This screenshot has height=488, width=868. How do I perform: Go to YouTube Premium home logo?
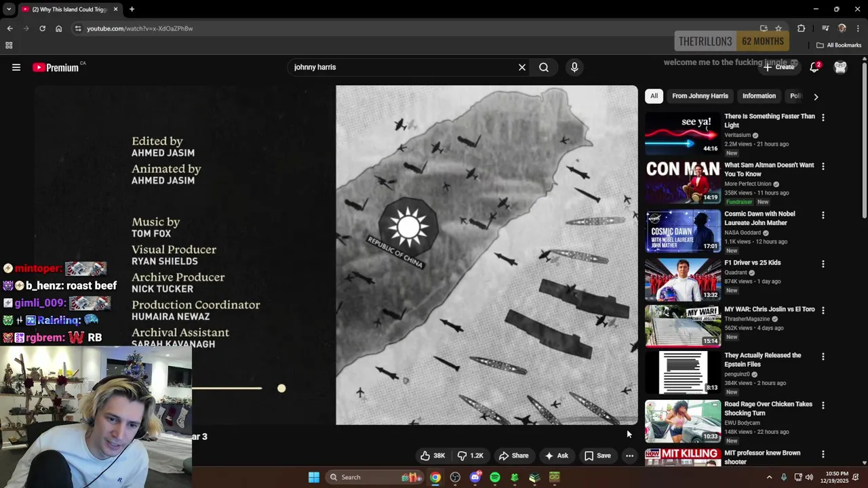(x=56, y=67)
